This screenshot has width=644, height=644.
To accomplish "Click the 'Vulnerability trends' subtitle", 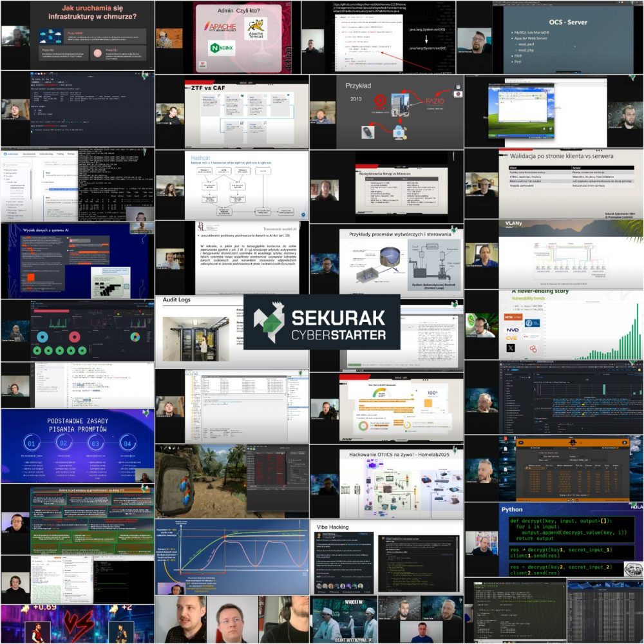I will [x=528, y=298].
